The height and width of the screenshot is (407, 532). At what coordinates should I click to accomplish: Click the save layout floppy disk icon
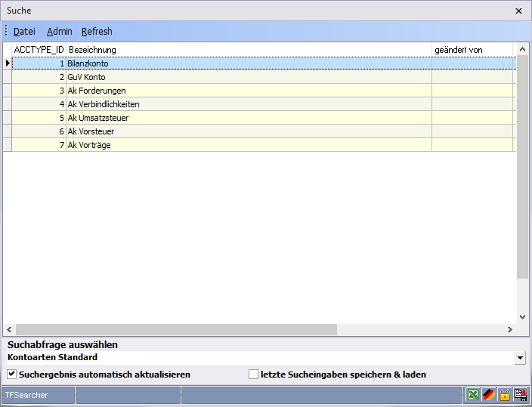pyautogui.click(x=521, y=395)
